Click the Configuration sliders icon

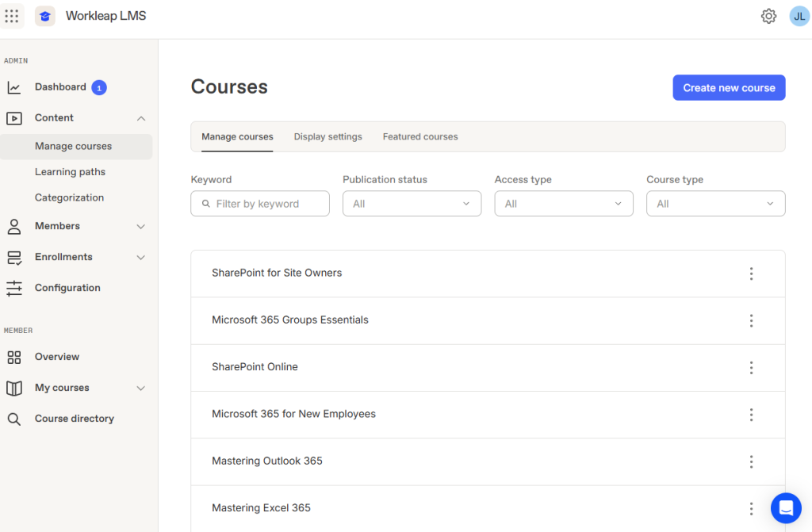tap(14, 288)
